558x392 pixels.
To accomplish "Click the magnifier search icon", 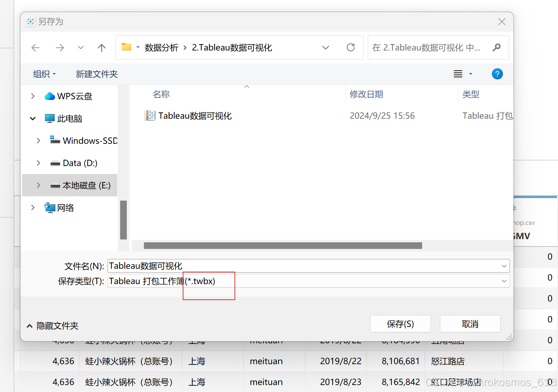I will coord(497,47).
